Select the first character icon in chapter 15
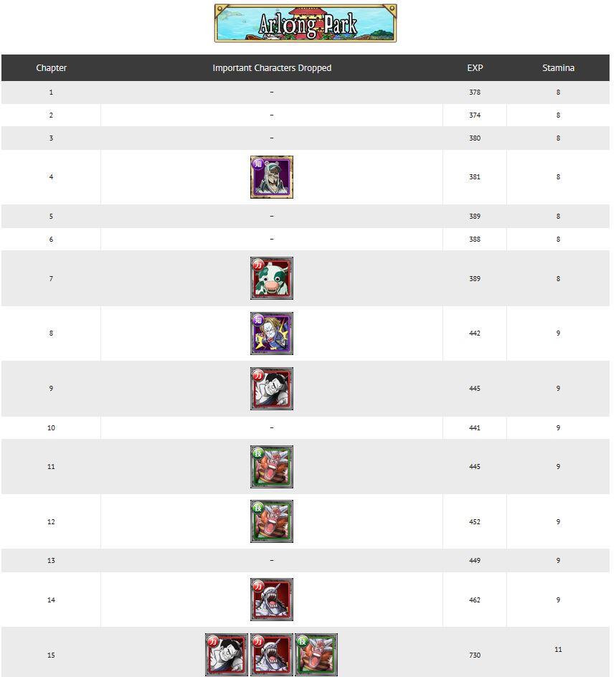 pyautogui.click(x=227, y=655)
